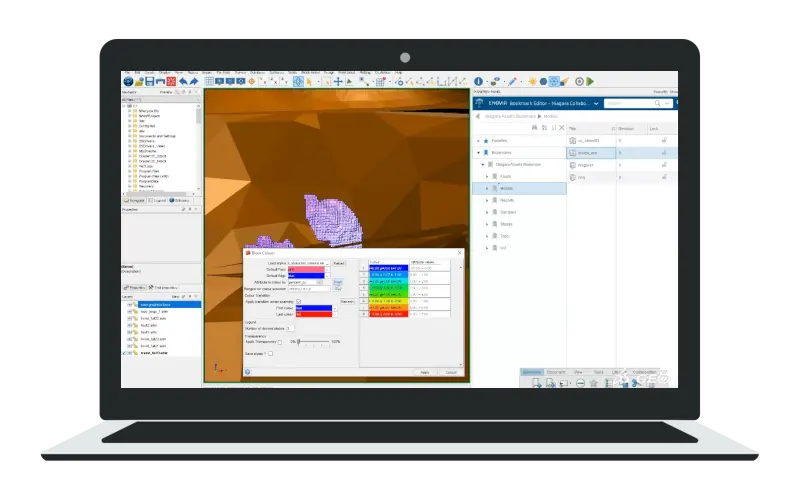
Task: Click the green Play arrow icon
Action: tap(590, 81)
